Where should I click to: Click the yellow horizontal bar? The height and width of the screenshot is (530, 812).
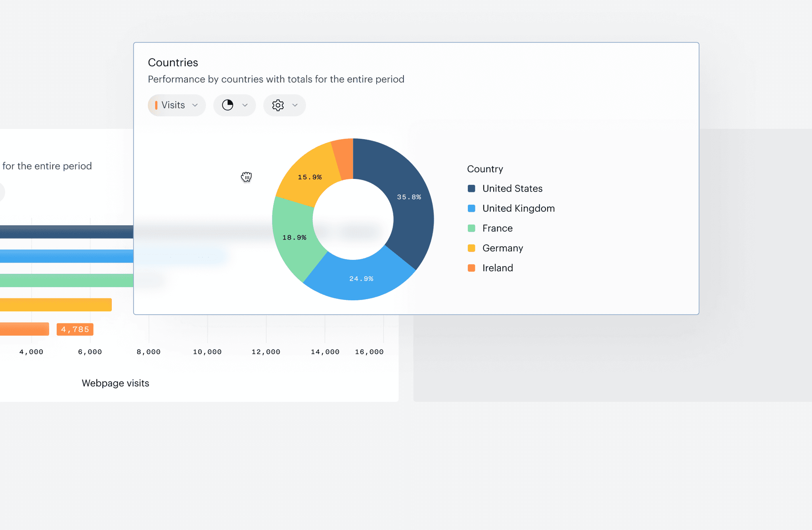(56, 305)
